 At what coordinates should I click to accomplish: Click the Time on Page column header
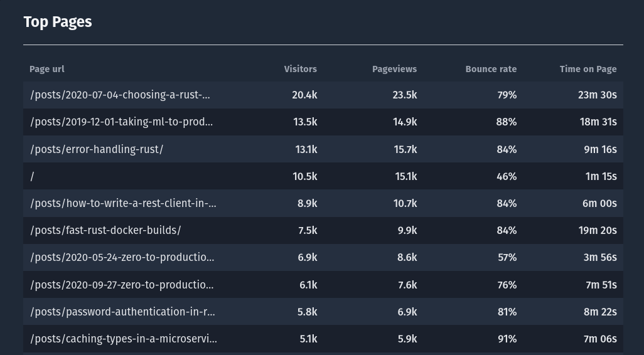pyautogui.click(x=588, y=69)
